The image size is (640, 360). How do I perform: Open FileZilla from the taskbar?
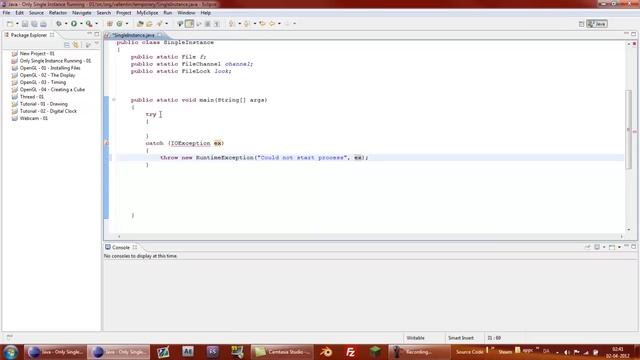[350, 352]
